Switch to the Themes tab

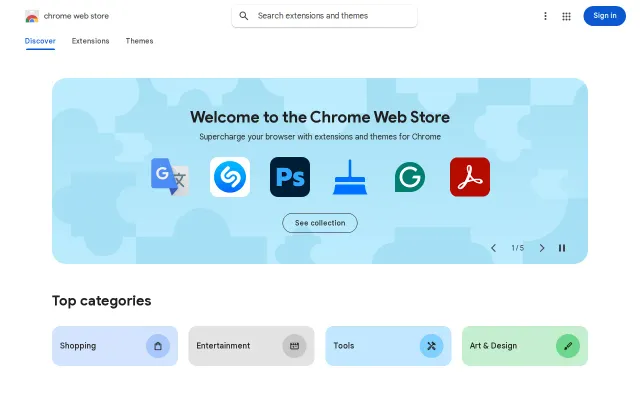pyautogui.click(x=140, y=41)
